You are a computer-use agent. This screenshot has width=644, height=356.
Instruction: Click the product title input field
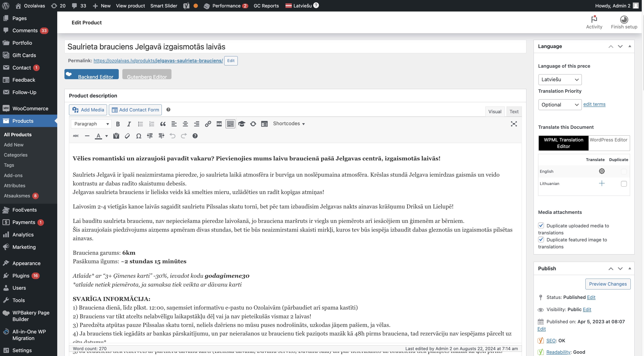[295, 46]
